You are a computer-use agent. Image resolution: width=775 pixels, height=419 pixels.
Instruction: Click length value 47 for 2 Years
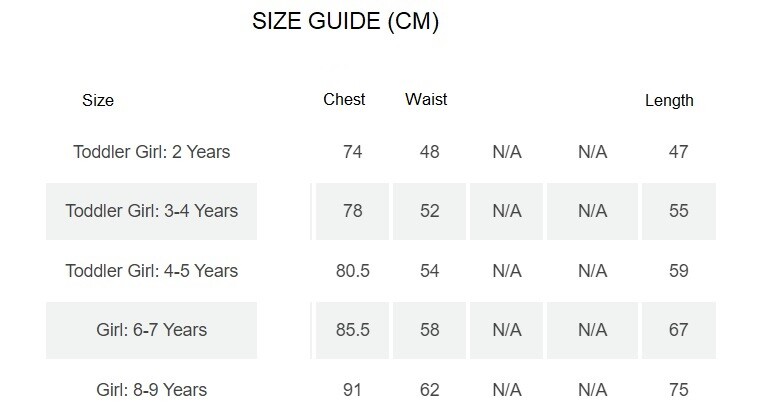pyautogui.click(x=679, y=152)
